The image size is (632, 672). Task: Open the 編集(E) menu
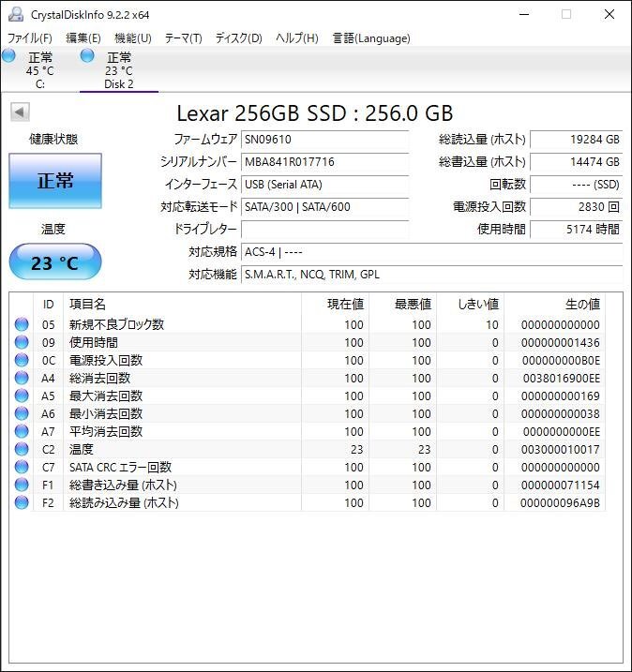(x=83, y=38)
